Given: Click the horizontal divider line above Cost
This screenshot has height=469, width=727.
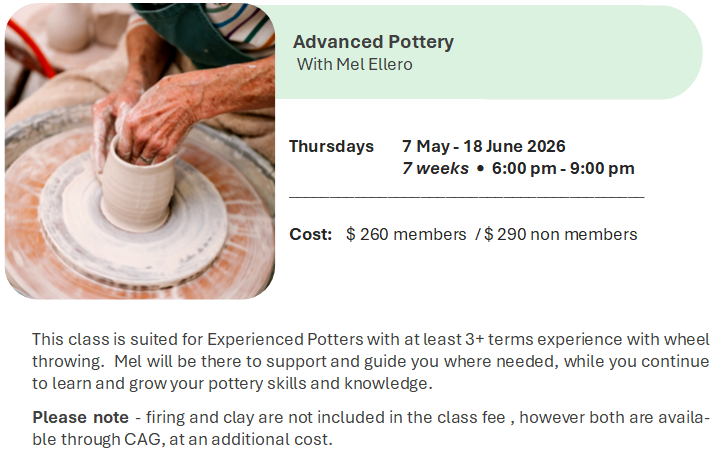Looking at the screenshot, I should click(x=466, y=197).
